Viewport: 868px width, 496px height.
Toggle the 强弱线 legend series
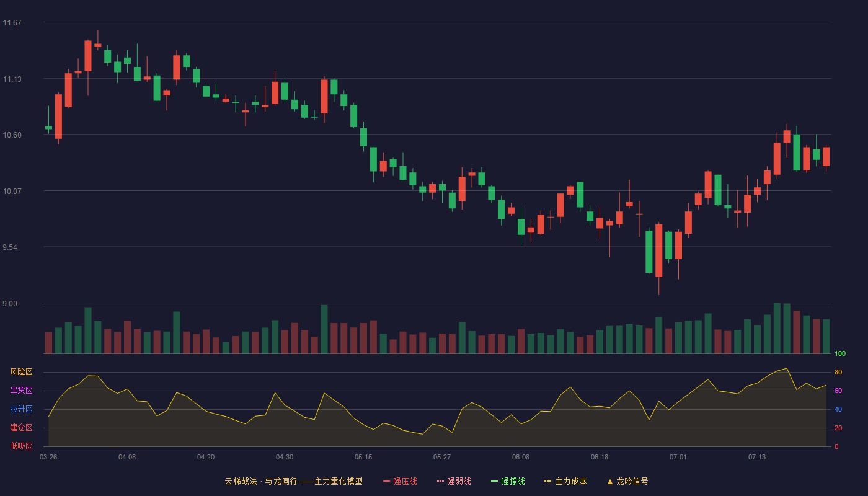click(x=454, y=481)
